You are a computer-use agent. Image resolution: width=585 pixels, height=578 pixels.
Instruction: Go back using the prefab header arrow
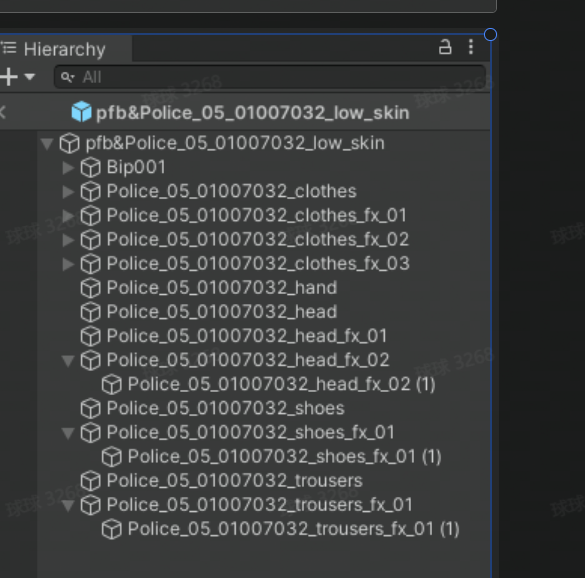tap(3, 112)
